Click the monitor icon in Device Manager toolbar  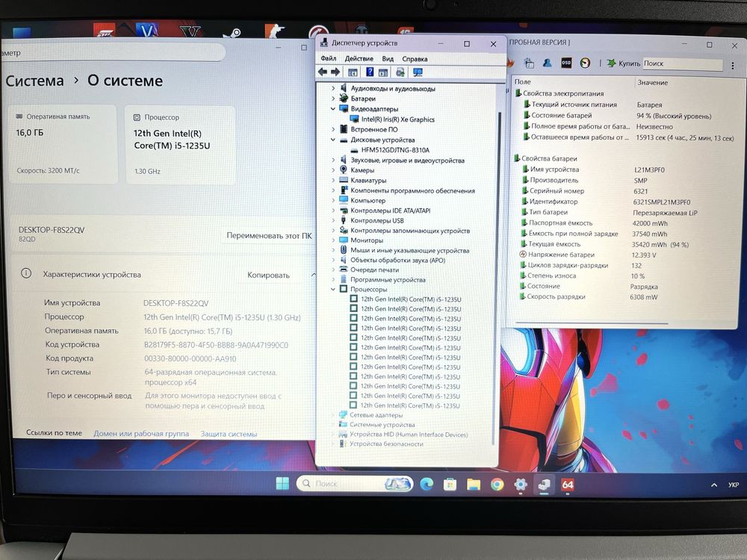[x=418, y=72]
